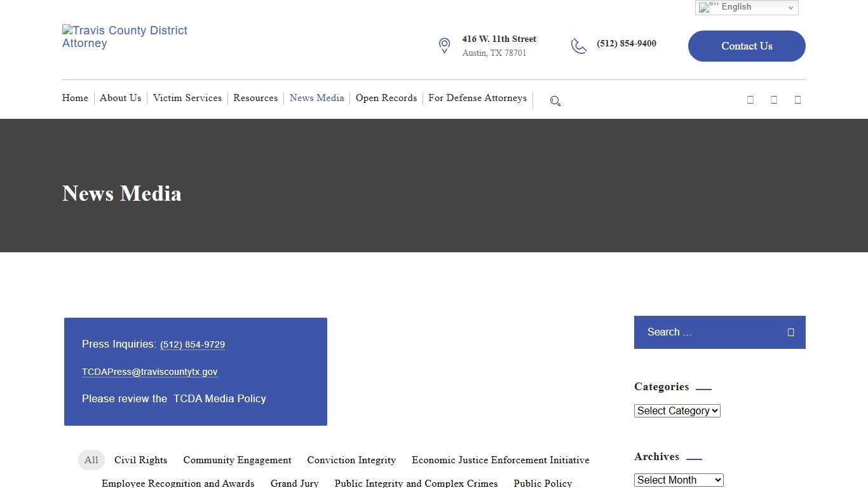Click the magnifier search icon in navigation bar
This screenshot has width=868, height=488.
(555, 101)
